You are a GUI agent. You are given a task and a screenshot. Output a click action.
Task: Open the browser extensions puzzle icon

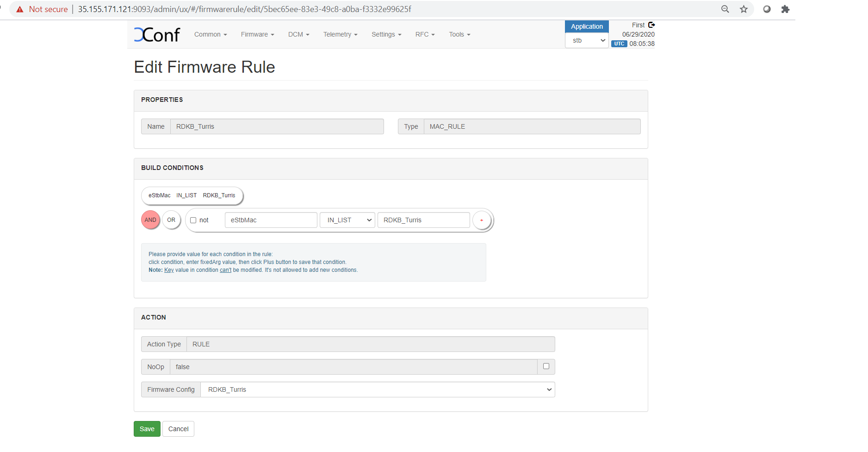pyautogui.click(x=785, y=9)
